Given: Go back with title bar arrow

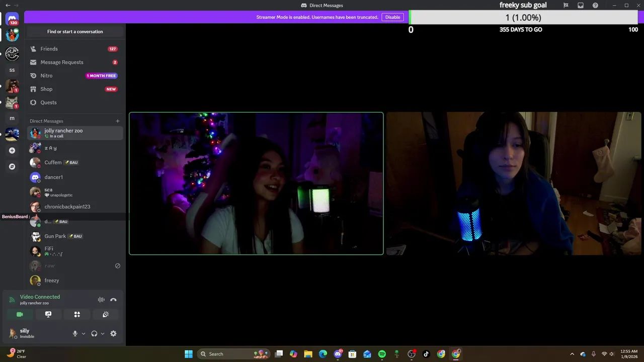Looking at the screenshot, I should [x=8, y=5].
